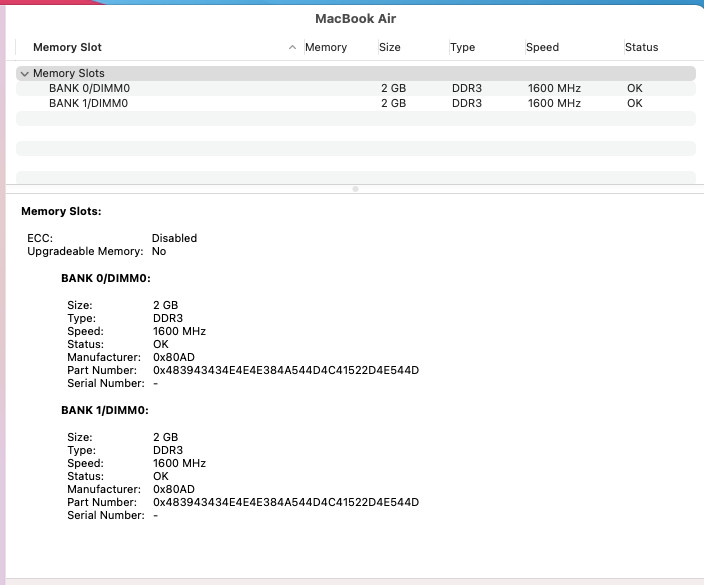The height and width of the screenshot is (585, 704).
Task: Click Speed 1600 MHz under BANK 1/DIMM0 details
Action: click(179, 463)
